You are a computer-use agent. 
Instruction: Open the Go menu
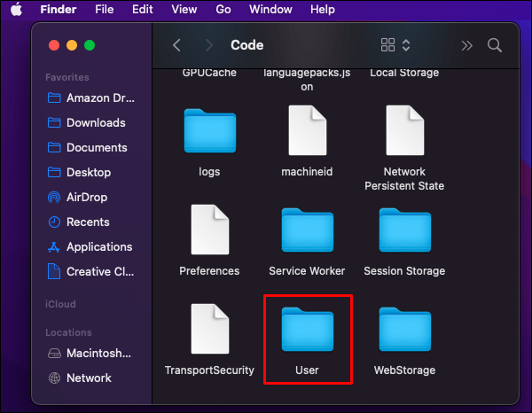(223, 10)
